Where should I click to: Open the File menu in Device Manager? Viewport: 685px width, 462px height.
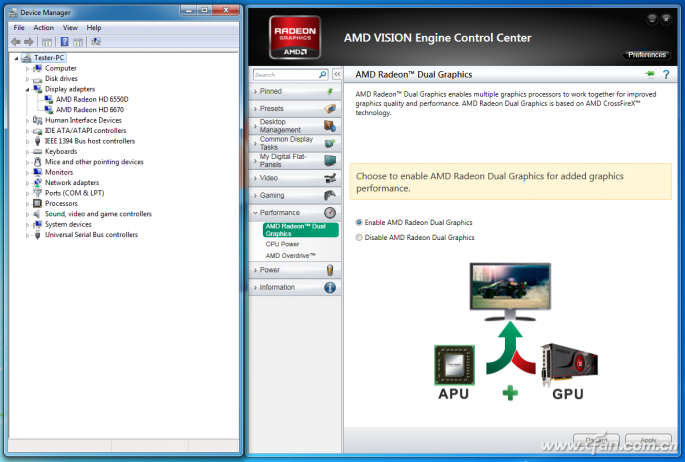click(19, 28)
